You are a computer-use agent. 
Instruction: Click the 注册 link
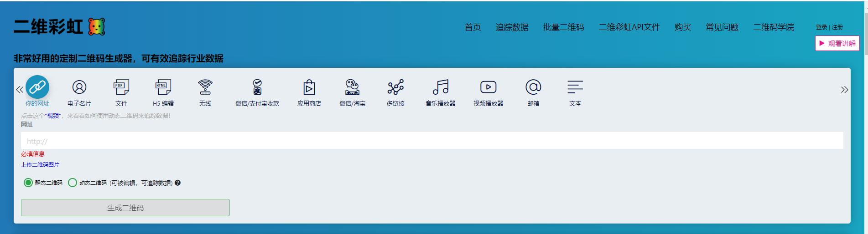(x=837, y=27)
